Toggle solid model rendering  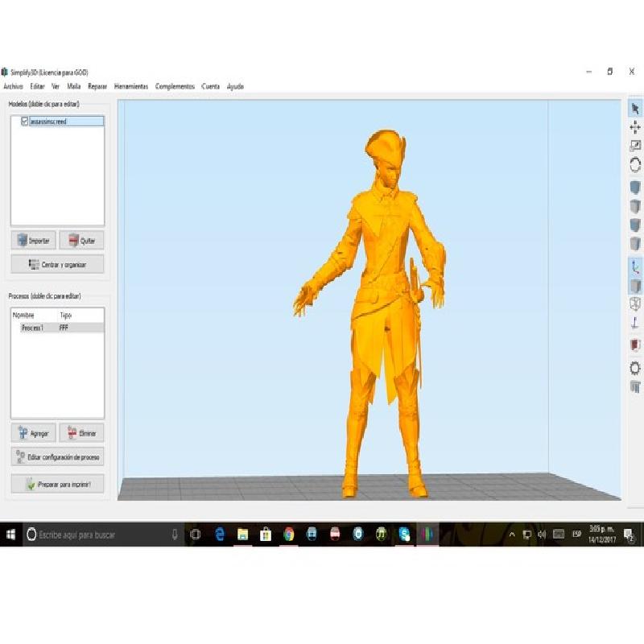(635, 286)
